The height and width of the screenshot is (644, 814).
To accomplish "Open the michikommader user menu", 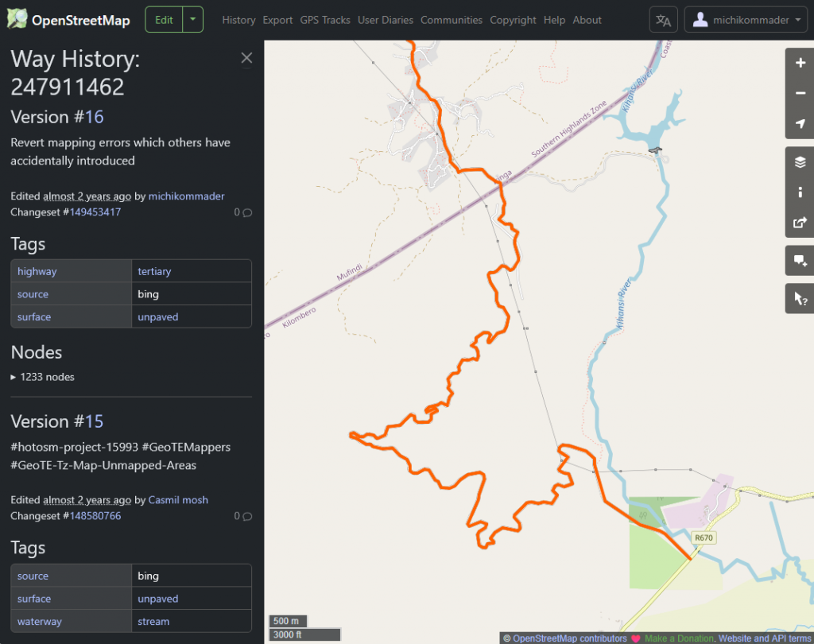I will click(x=746, y=20).
